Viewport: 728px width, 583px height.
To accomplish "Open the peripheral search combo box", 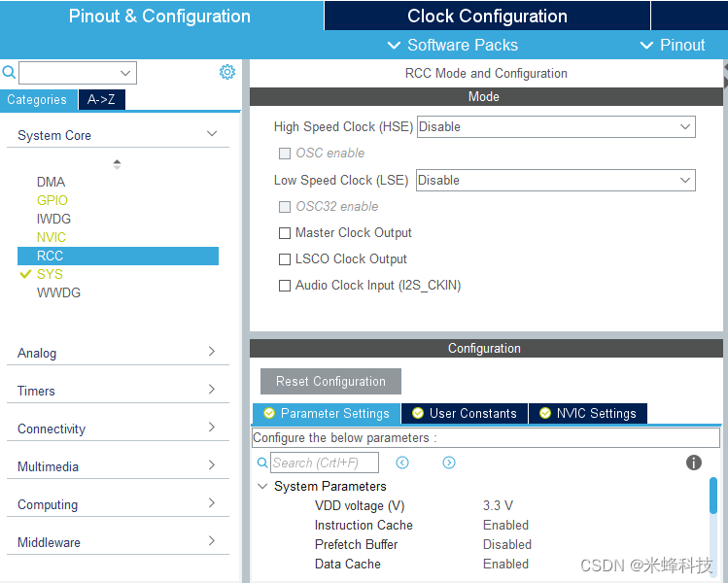I will coord(78,73).
